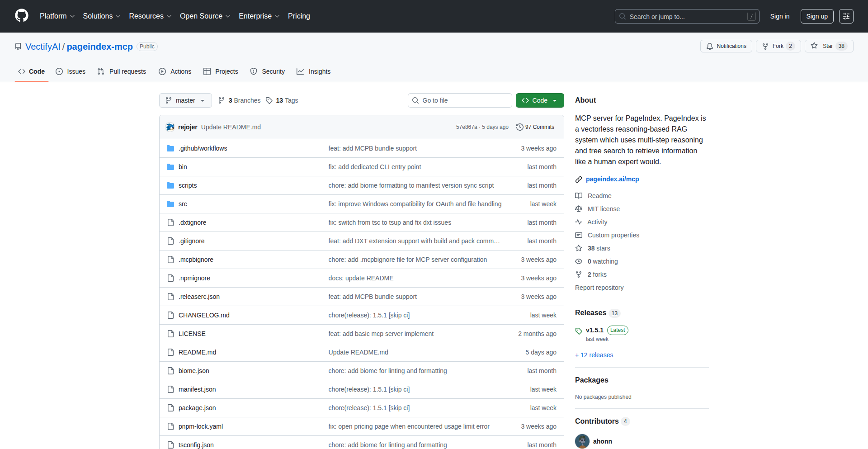Open the header menu icon beside Sign up
Screen dimensions: 868x449
(x=846, y=16)
